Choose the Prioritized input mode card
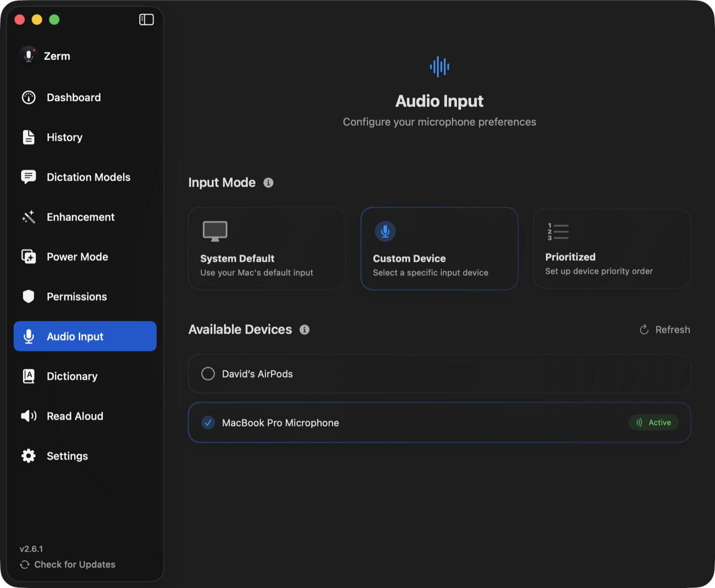The width and height of the screenshot is (715, 588). pos(612,249)
